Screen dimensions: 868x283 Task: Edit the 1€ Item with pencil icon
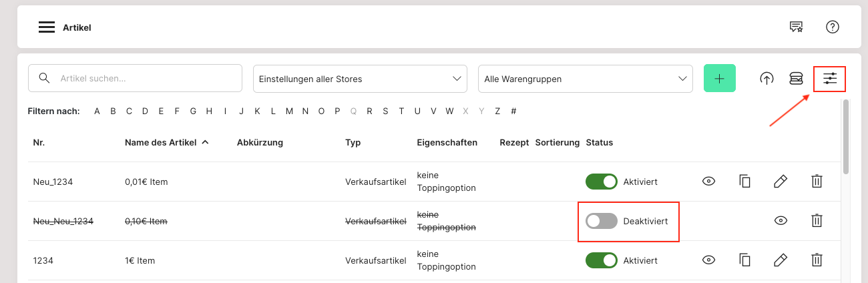[x=780, y=260]
